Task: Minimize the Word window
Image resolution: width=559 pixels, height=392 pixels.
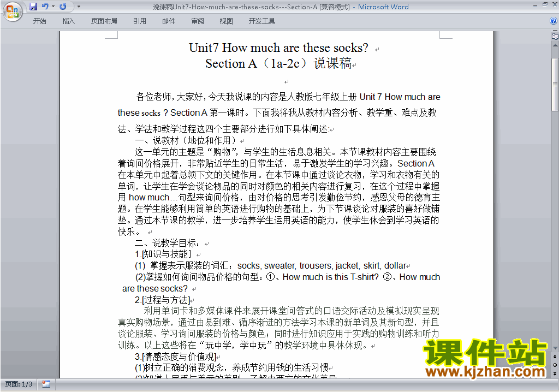Action: click(536, 5)
